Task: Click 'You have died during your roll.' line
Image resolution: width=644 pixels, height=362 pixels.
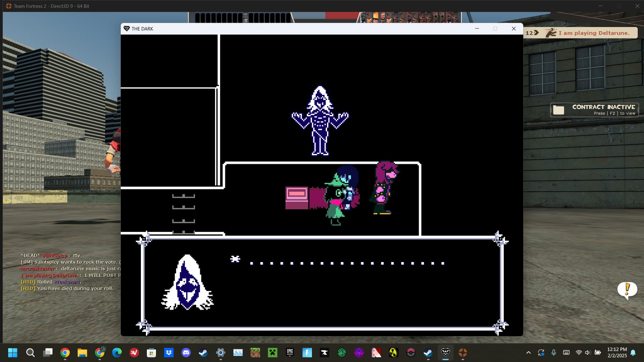Action: [67, 288]
